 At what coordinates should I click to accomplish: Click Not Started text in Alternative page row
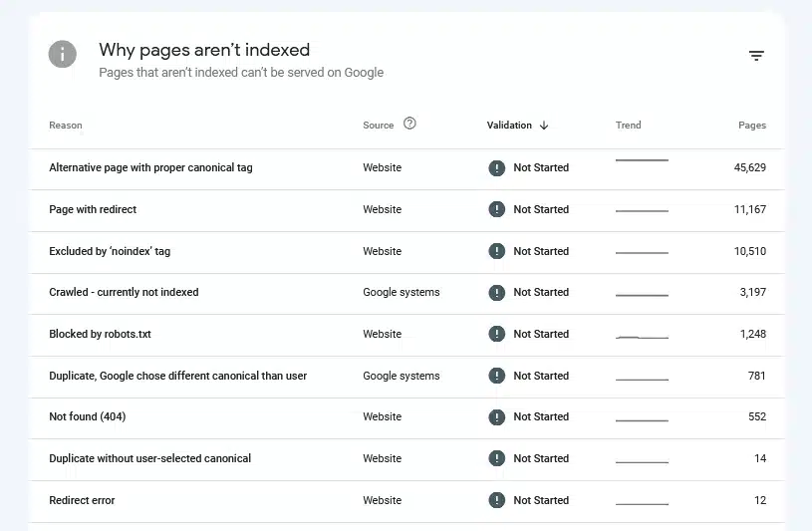(x=541, y=167)
